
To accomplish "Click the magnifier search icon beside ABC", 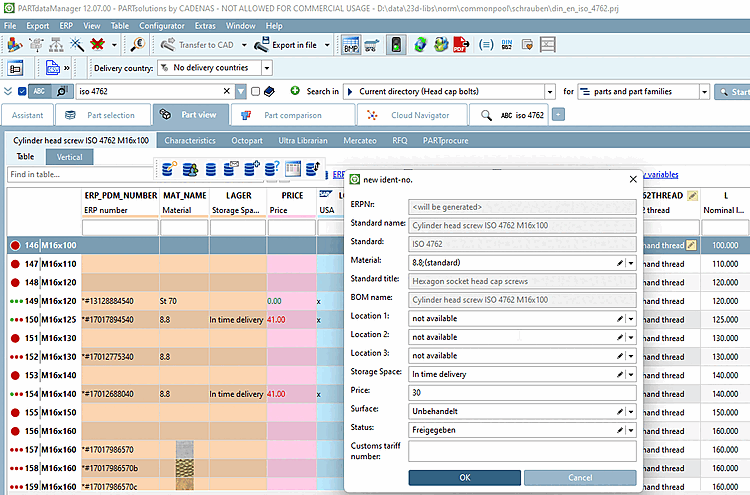I will click(61, 91).
